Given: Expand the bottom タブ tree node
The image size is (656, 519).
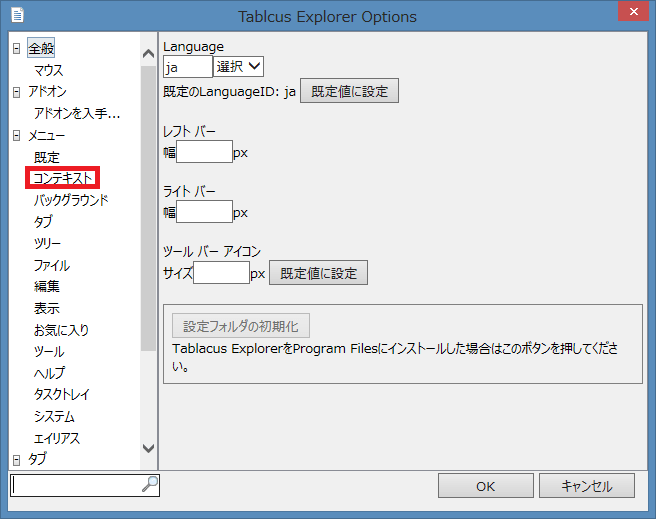Looking at the screenshot, I should pos(16,460).
